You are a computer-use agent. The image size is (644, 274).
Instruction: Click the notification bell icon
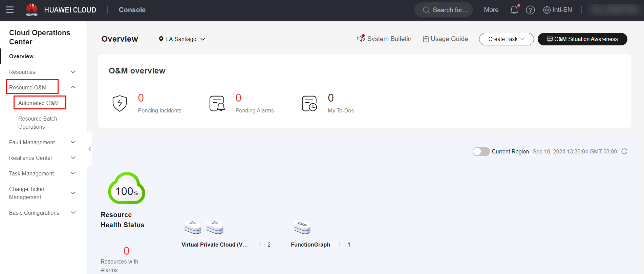click(514, 10)
